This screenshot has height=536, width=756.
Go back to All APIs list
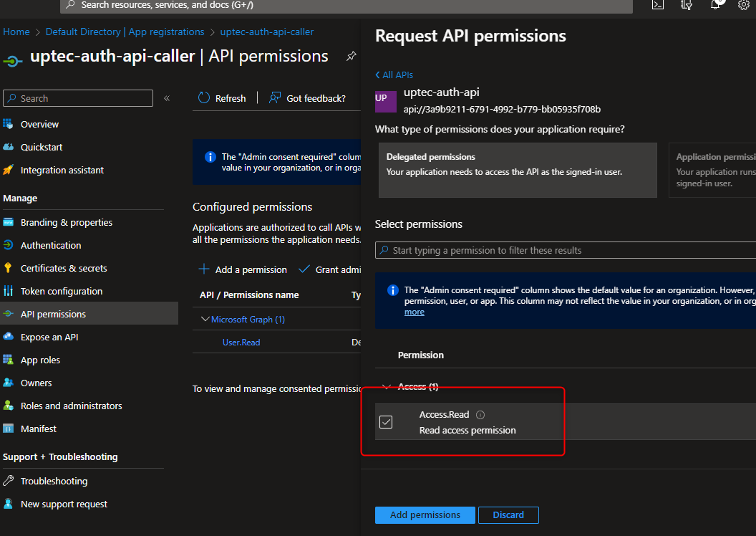click(394, 75)
